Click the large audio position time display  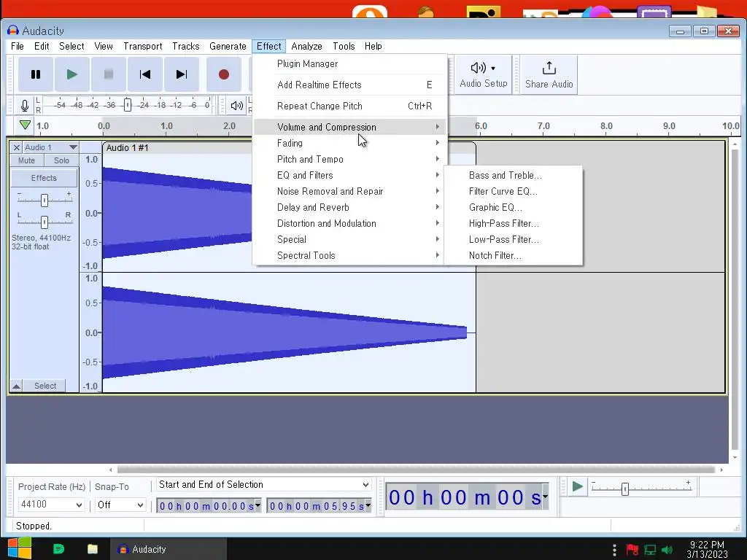468,497
